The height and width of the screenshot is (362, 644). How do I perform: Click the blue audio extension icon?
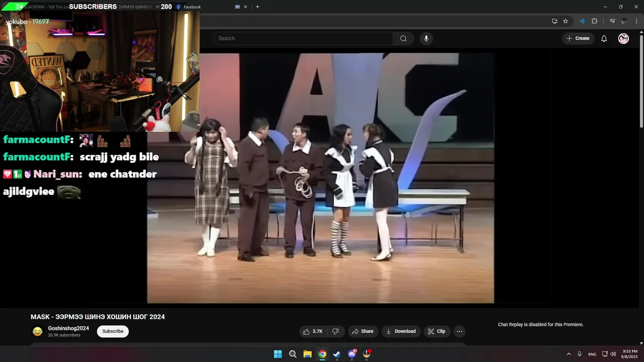[x=582, y=21]
